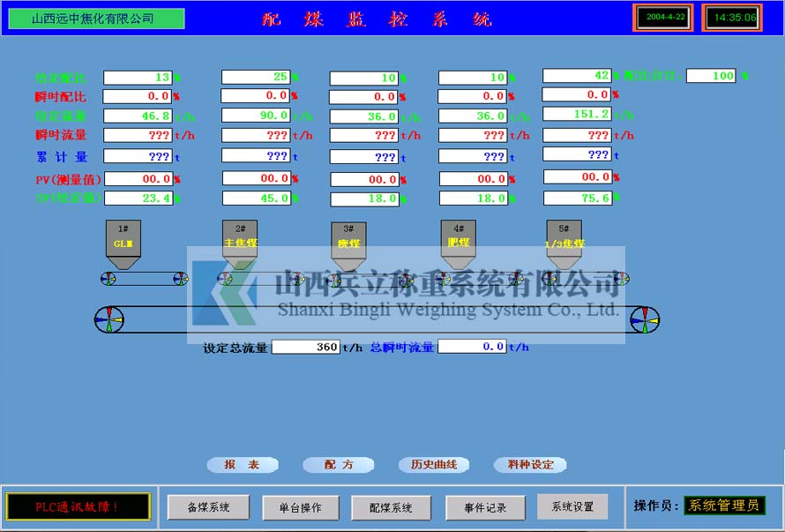Open the 配方 recipe screen
Viewport: 785px width, 532px height.
coord(338,465)
